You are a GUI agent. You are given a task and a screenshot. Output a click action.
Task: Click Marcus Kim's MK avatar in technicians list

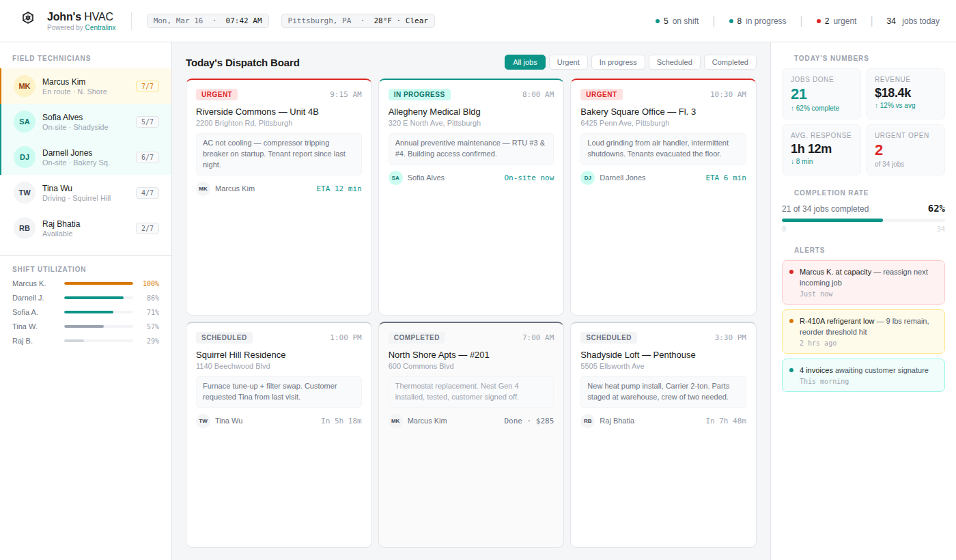25,86
